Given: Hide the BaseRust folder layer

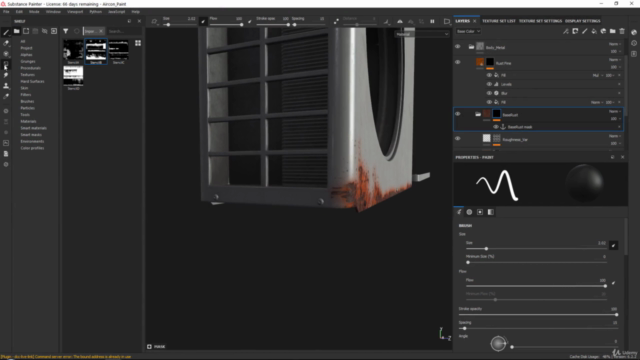Looking at the screenshot, I should (458, 114).
